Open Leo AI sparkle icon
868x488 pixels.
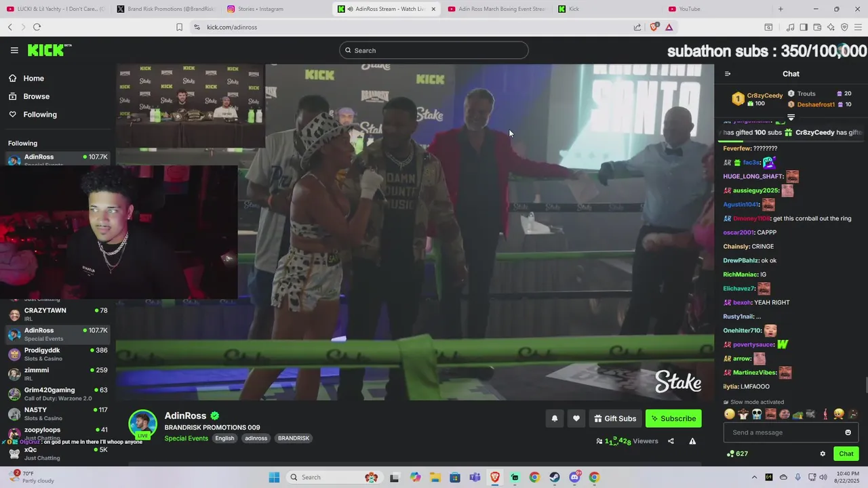tap(831, 27)
